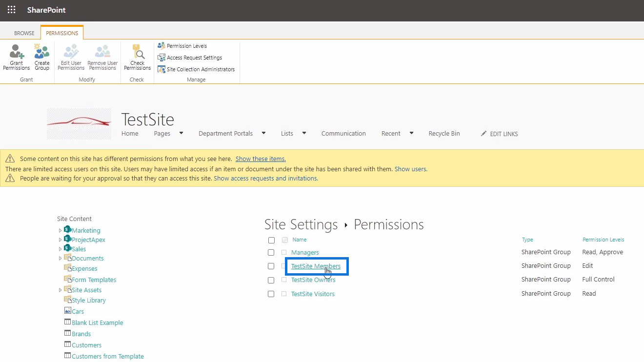Switch to the Browse ribbon tab
The width and height of the screenshot is (644, 362).
24,33
